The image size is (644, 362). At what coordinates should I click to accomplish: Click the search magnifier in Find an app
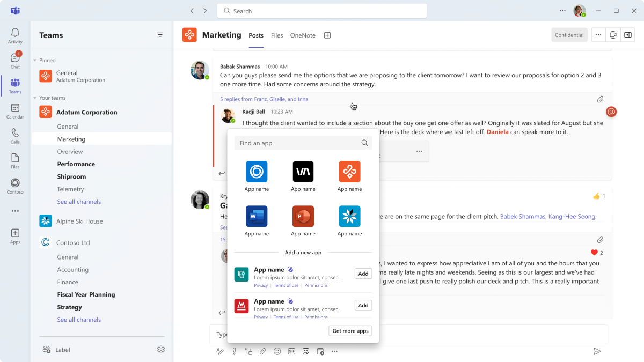365,143
